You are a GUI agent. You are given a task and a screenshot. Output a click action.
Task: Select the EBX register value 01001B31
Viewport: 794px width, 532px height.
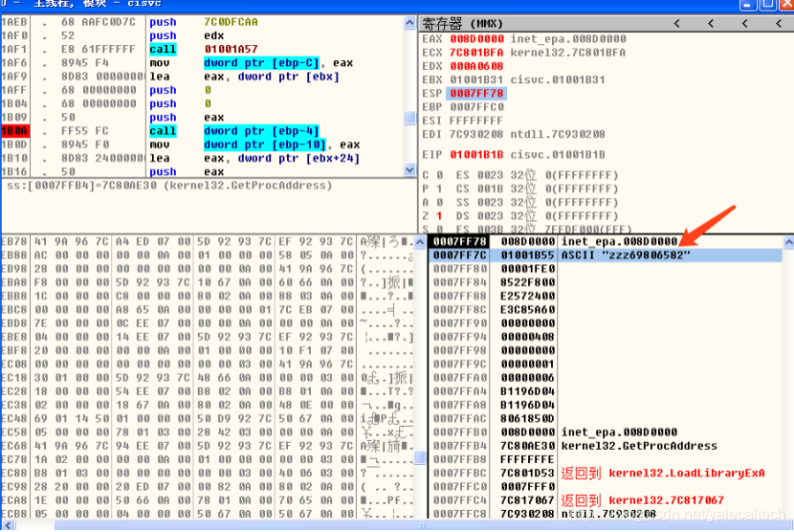pyautogui.click(x=476, y=80)
